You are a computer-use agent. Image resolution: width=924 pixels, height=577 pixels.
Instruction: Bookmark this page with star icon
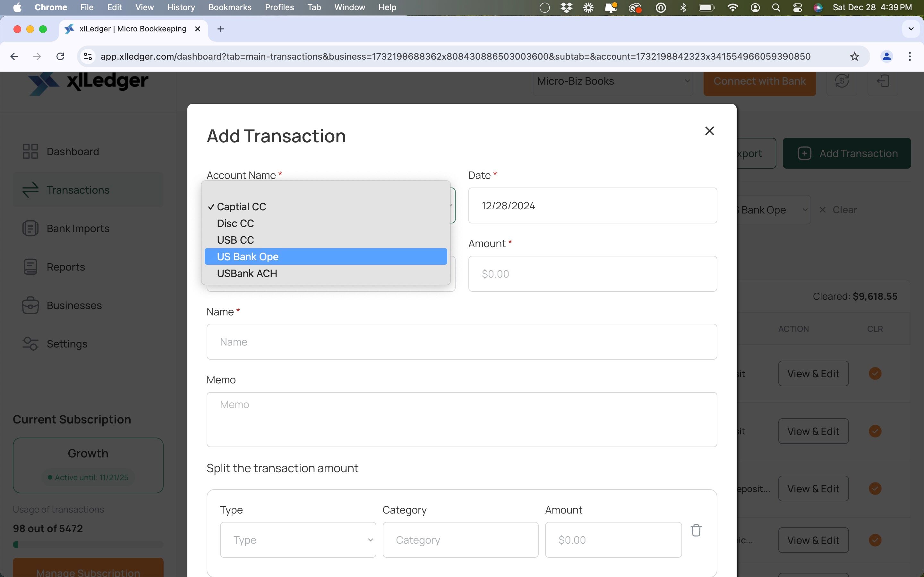854,56
